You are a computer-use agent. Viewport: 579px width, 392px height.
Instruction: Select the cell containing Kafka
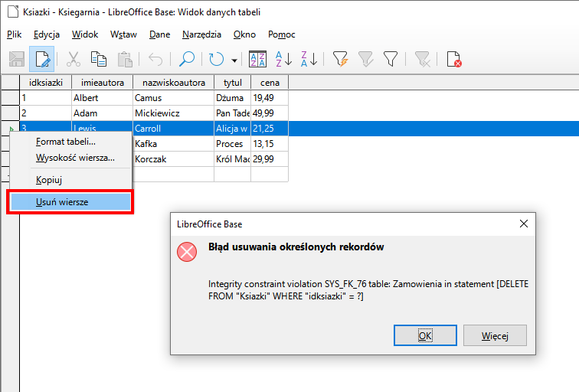[174, 144]
